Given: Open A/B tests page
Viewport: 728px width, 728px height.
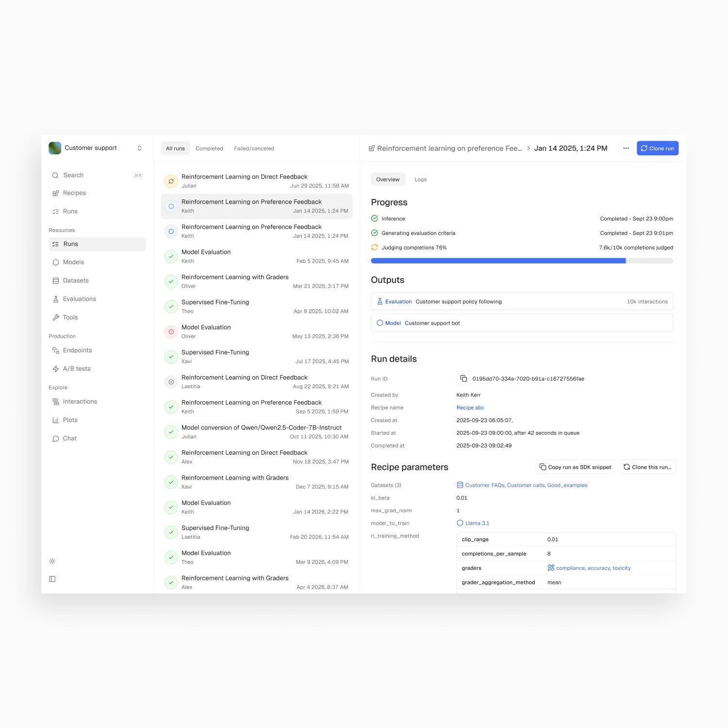Looking at the screenshot, I should coord(97,369).
